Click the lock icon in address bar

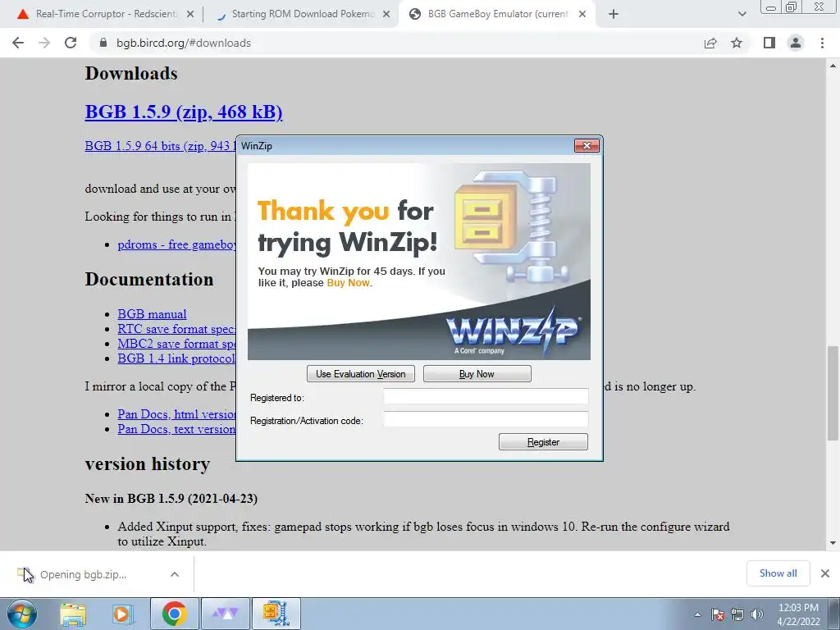103,43
